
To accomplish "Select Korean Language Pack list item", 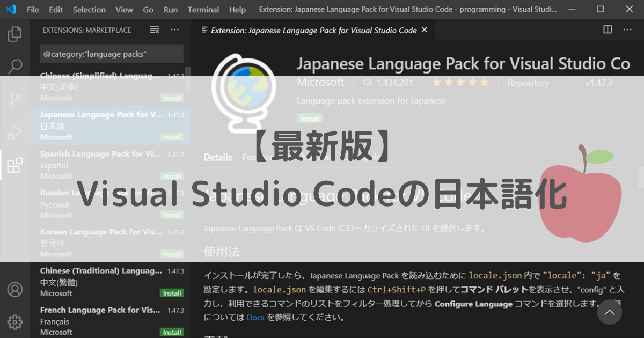I will tap(111, 243).
